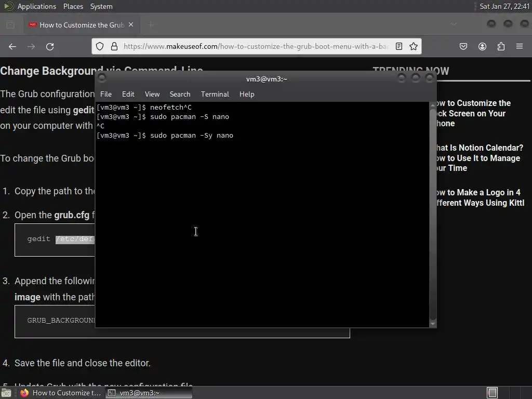This screenshot has width=532, height=399.
Task: Open the System panel menu
Action: (x=101, y=6)
